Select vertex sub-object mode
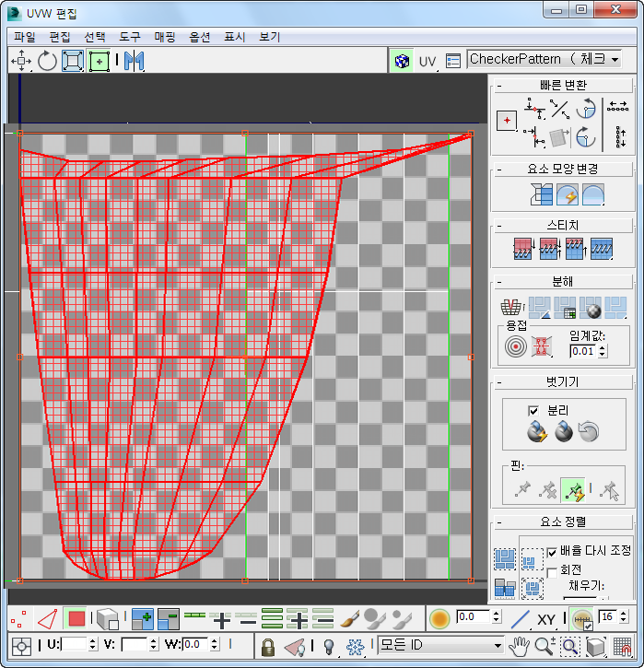The height and width of the screenshot is (668, 644). pyautogui.click(x=18, y=619)
